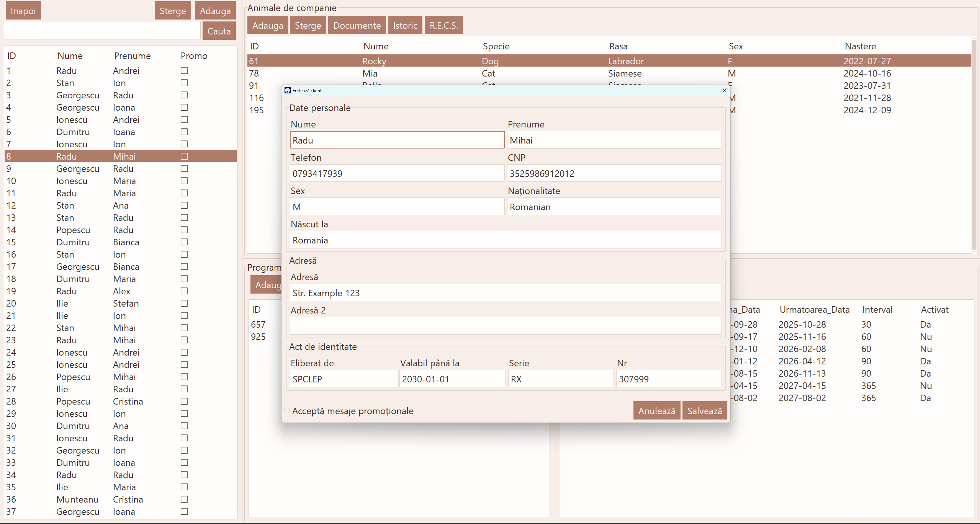Click the Anulează button
Viewport: 980px width, 524px height.
(x=657, y=411)
